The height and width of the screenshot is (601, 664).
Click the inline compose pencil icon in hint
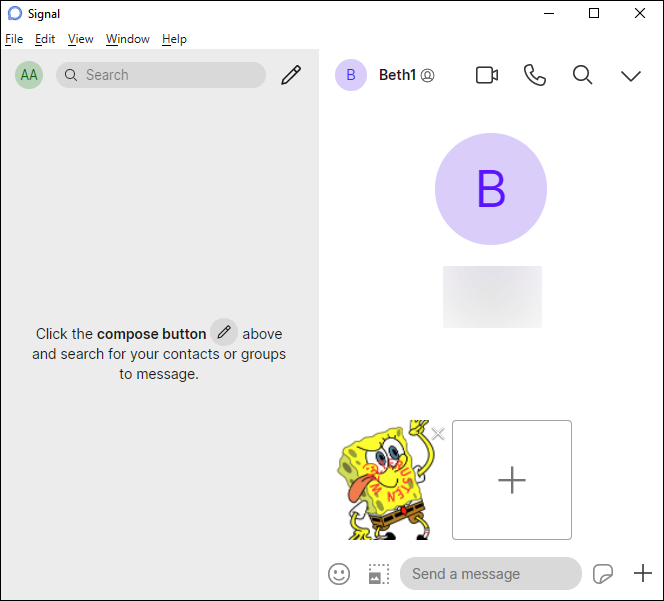pos(224,332)
